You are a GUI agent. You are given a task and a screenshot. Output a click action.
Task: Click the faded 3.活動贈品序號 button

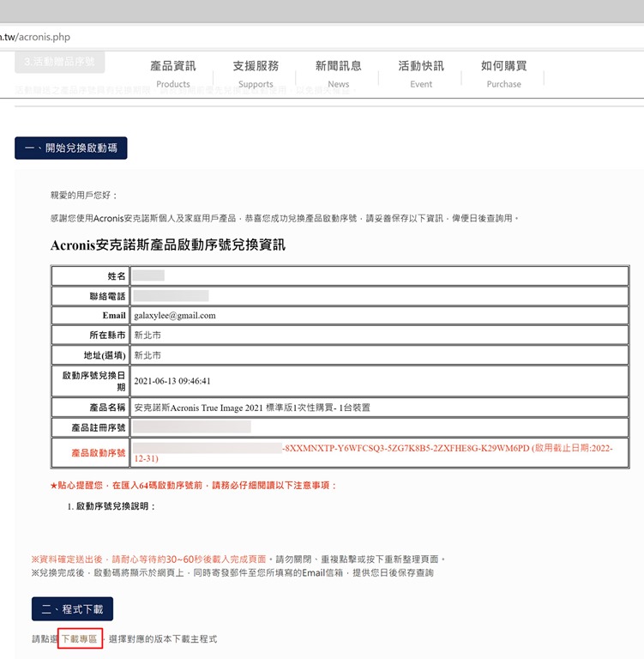tap(59, 62)
